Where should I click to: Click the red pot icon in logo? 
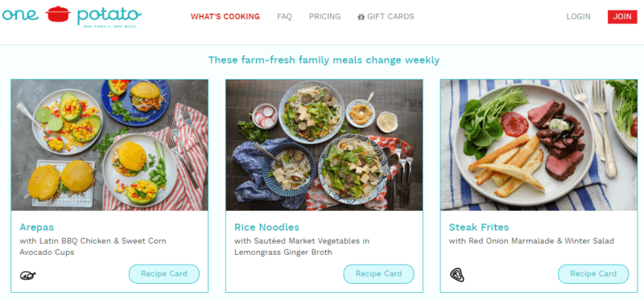coord(58,14)
